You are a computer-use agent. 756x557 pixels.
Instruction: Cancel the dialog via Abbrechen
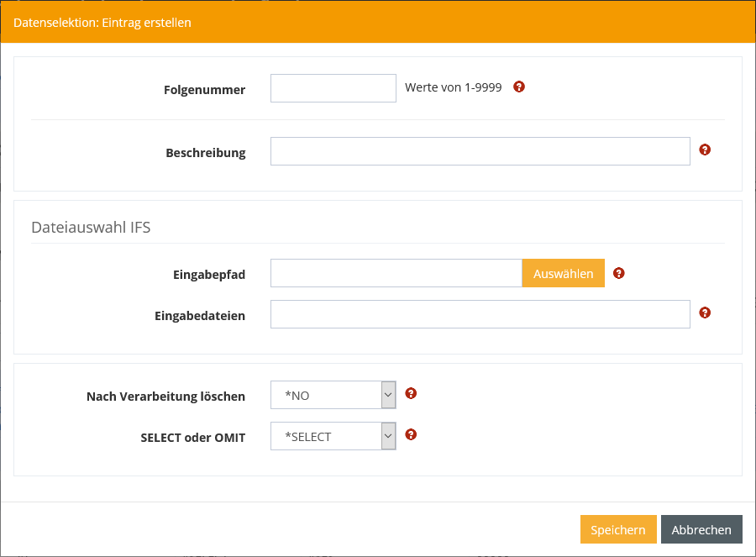(701, 529)
